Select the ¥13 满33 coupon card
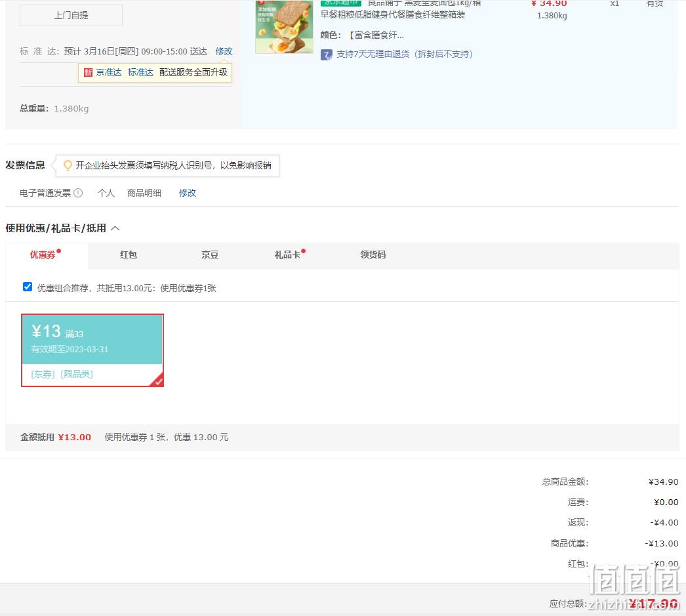The height and width of the screenshot is (616, 686). click(92, 350)
